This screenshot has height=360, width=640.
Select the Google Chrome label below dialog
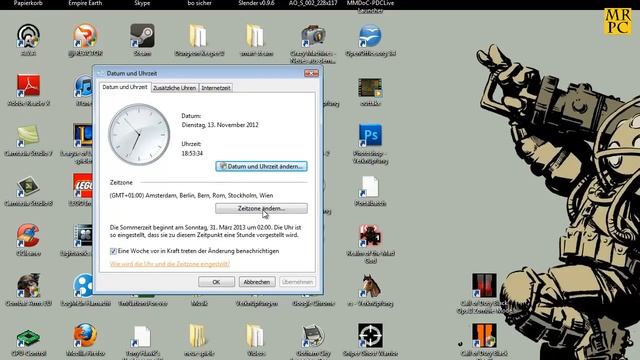pos(313,304)
